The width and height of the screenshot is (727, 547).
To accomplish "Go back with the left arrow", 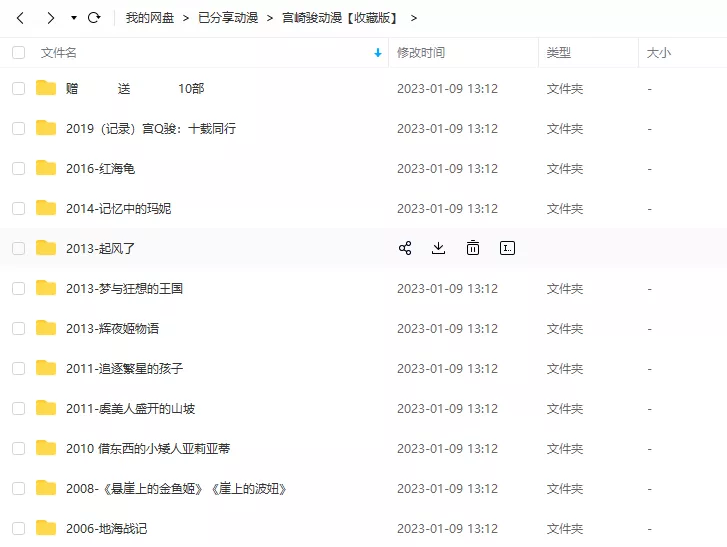I will [x=20, y=18].
